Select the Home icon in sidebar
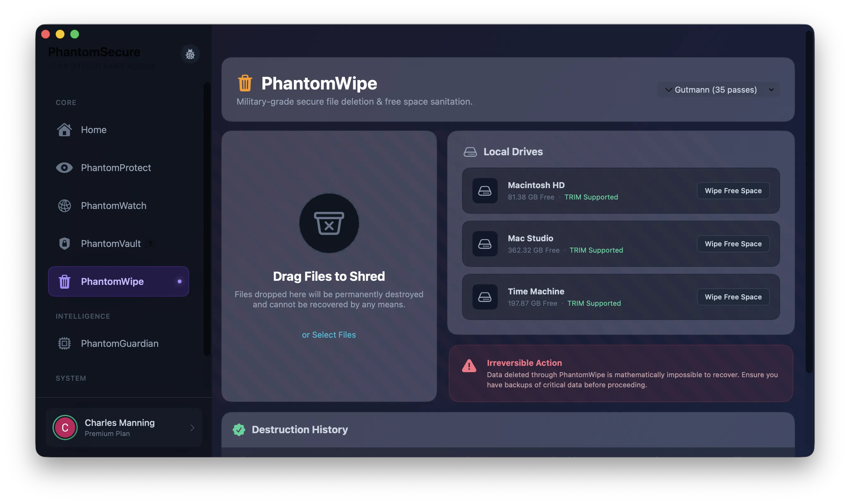The width and height of the screenshot is (850, 504). point(65,130)
